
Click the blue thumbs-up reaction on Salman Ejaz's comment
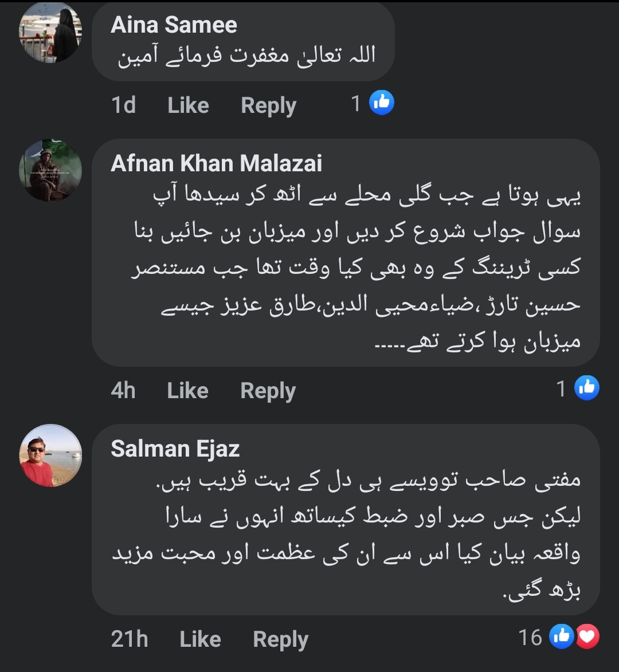coord(561,636)
